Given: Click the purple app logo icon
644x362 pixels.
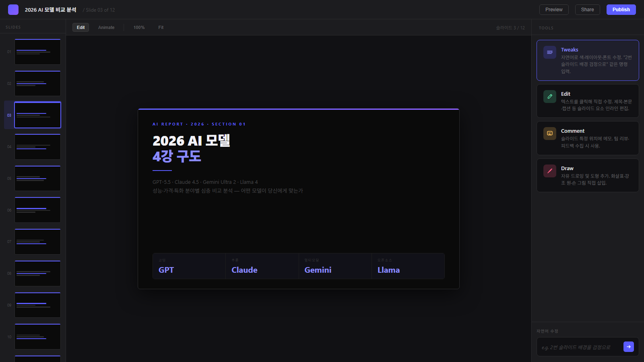Looking at the screenshot, I should [13, 10].
